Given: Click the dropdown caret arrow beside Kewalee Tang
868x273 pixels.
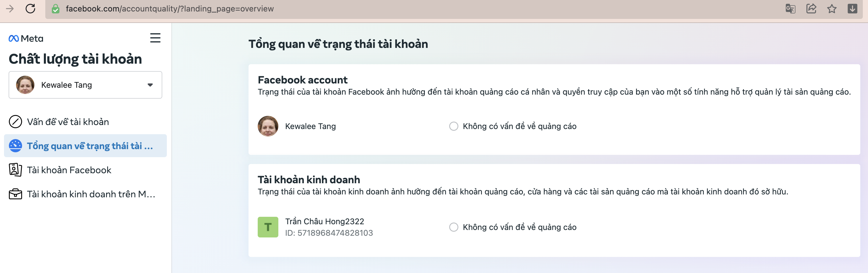Looking at the screenshot, I should point(150,85).
